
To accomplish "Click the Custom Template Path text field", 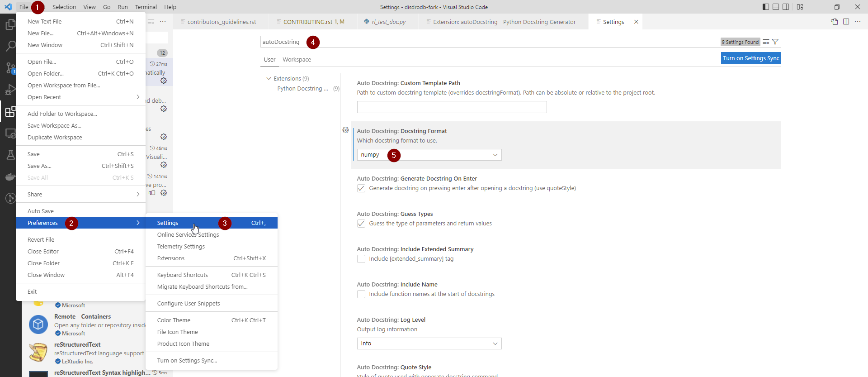I will (452, 107).
